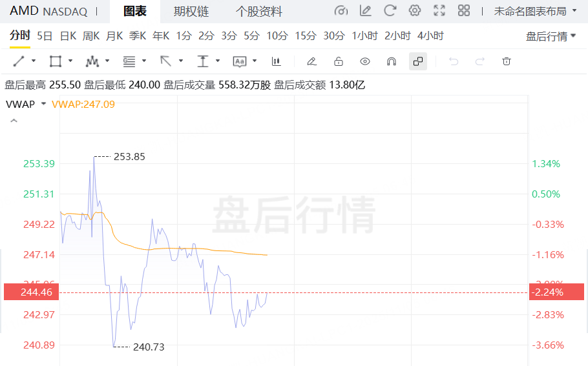Click the AMD NASDAQ ticker label
The image size is (588, 366).
(48, 11)
